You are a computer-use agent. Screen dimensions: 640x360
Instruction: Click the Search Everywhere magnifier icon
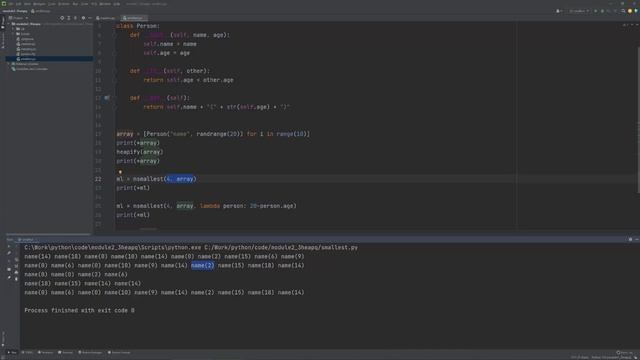(x=623, y=11)
